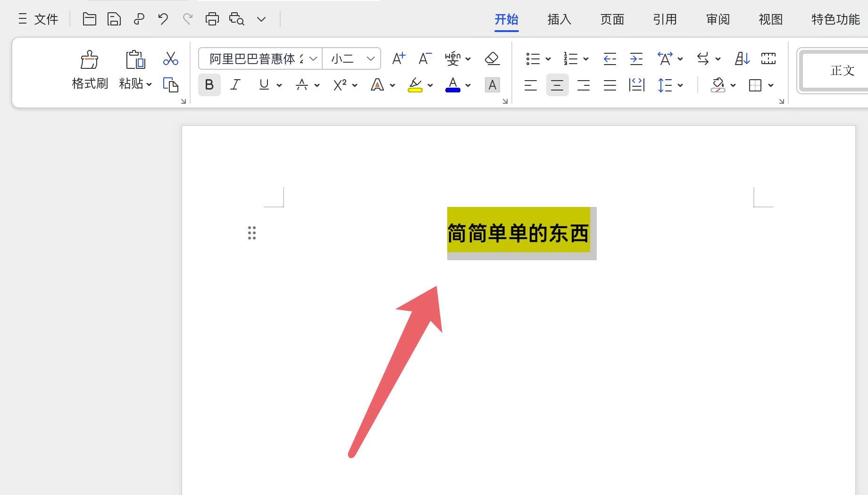868x495 pixels.
Task: Click the paragraph drag handle beside the title
Action: click(x=251, y=232)
